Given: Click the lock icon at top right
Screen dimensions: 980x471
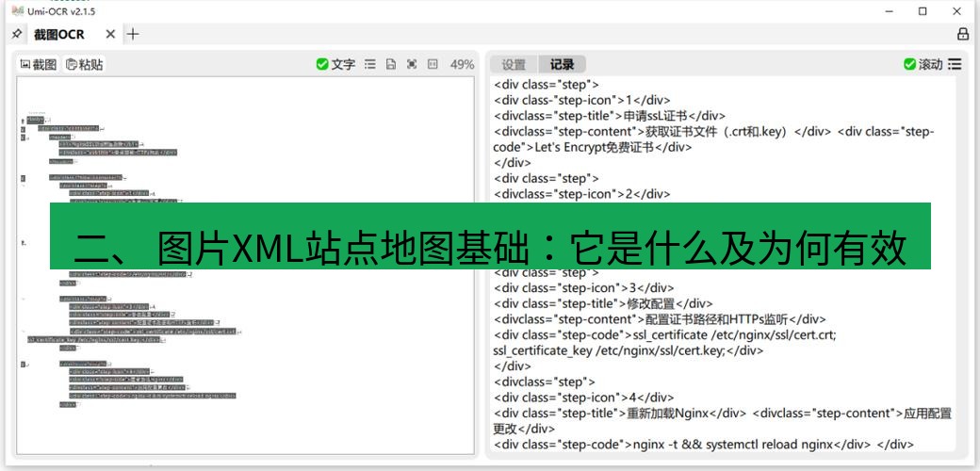Looking at the screenshot, I should click(962, 34).
